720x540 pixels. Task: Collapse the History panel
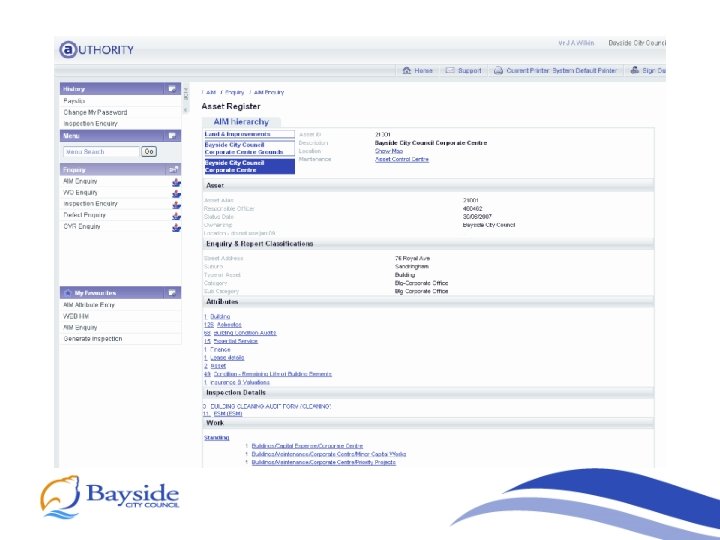point(172,89)
